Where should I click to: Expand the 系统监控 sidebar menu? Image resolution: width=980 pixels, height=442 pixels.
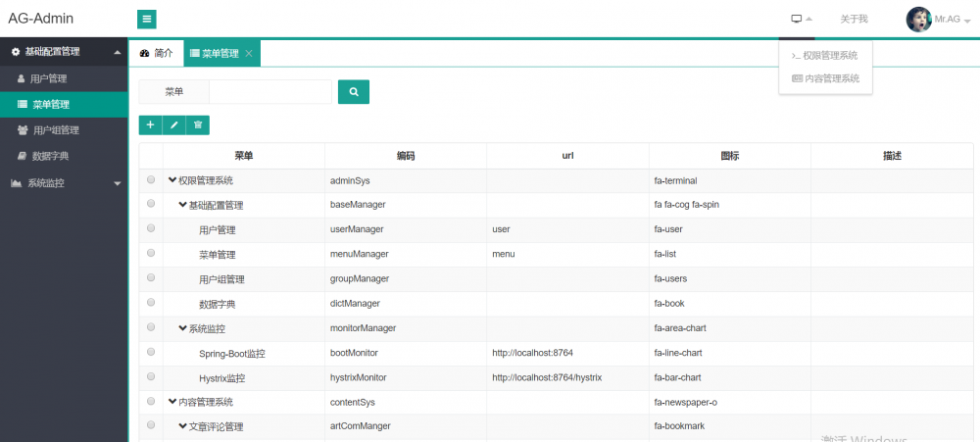point(64,183)
